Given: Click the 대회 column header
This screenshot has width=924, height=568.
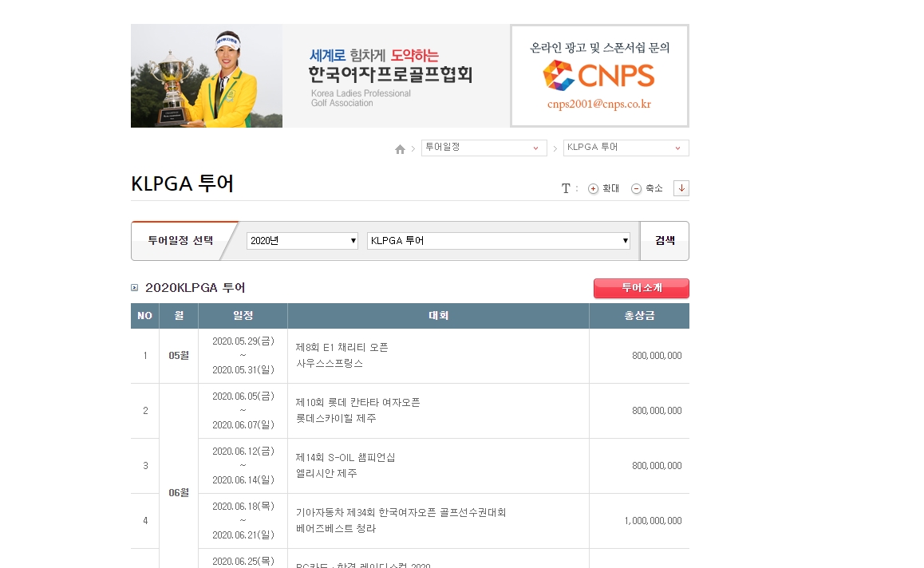Looking at the screenshot, I should point(438,316).
